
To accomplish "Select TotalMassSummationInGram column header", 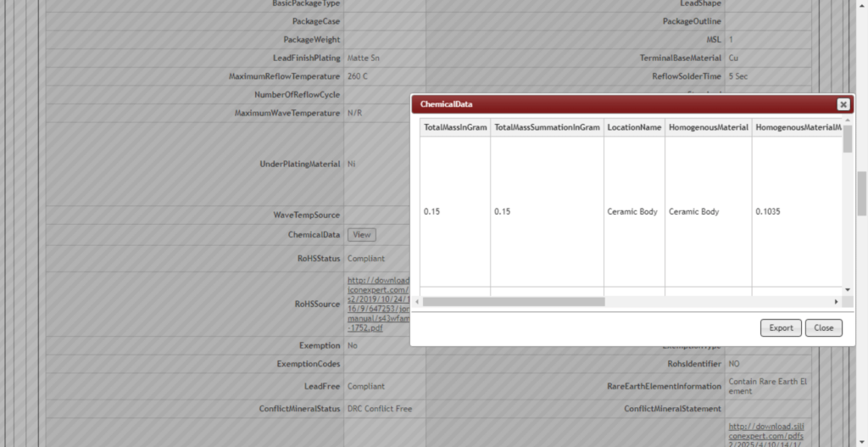I will [x=547, y=127].
